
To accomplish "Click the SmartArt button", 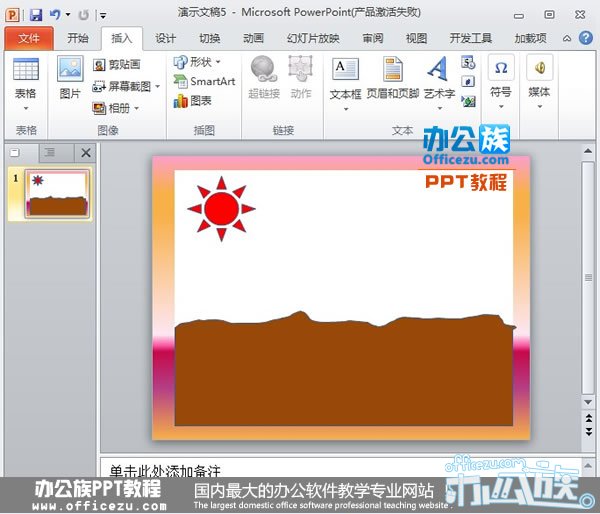I will (203, 81).
